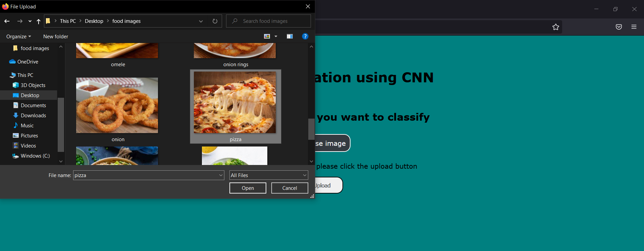Open Pictures folder in sidebar
This screenshot has width=644, height=251.
25,136
